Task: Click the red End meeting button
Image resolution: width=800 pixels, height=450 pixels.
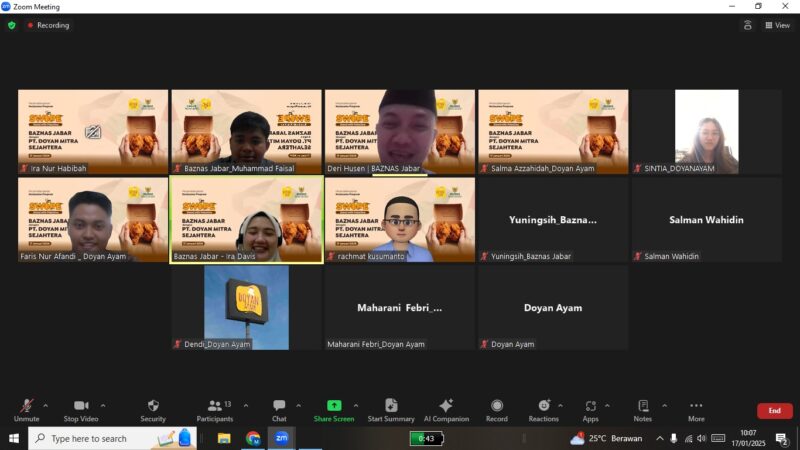Action: click(x=774, y=411)
